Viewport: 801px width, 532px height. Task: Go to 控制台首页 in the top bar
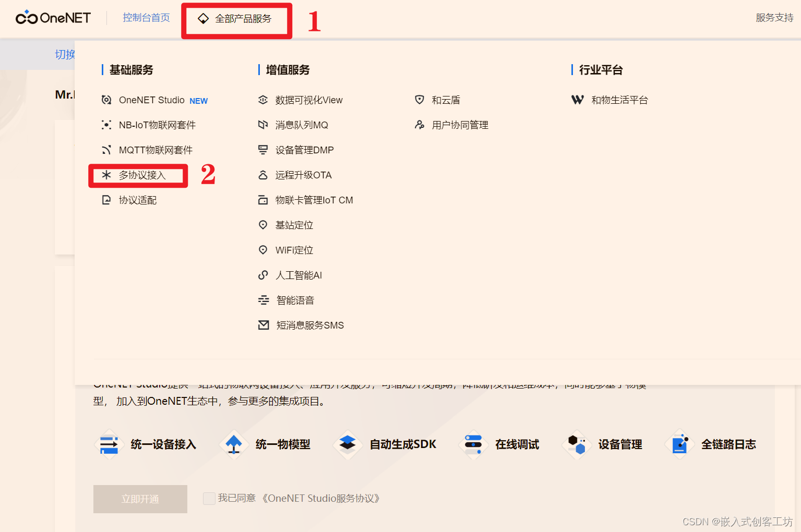pyautogui.click(x=146, y=18)
